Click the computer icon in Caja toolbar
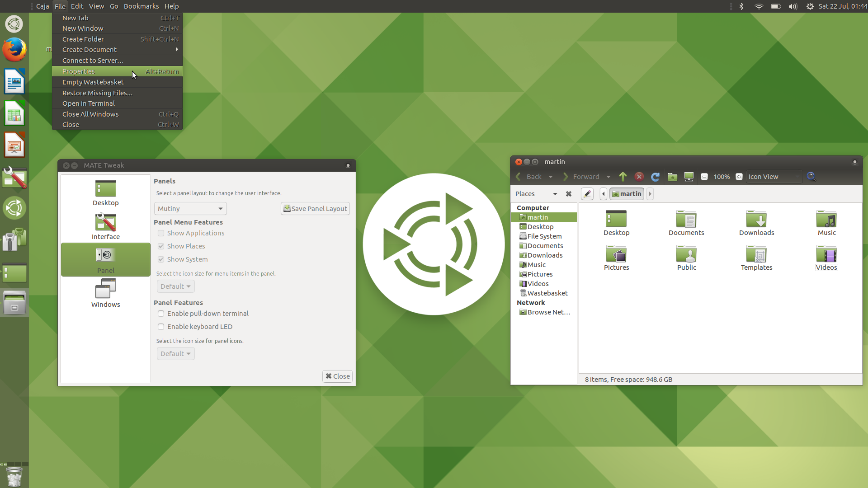The image size is (868, 488). point(689,177)
